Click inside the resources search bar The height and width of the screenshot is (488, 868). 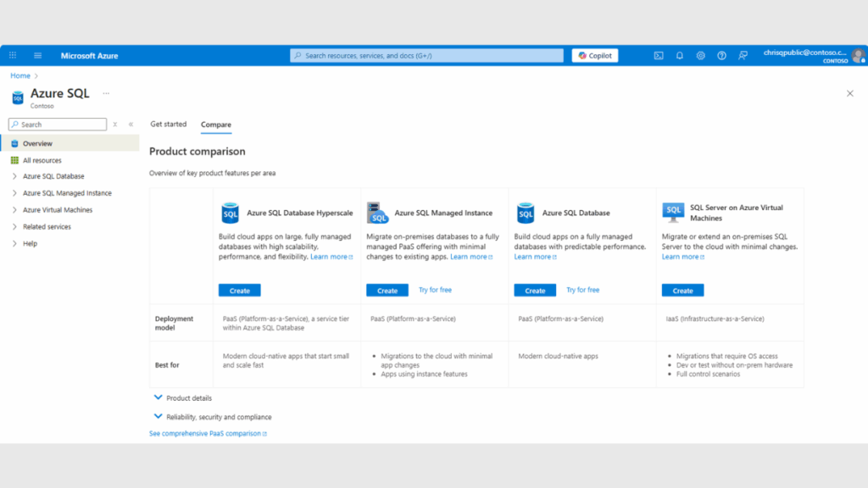coord(428,55)
